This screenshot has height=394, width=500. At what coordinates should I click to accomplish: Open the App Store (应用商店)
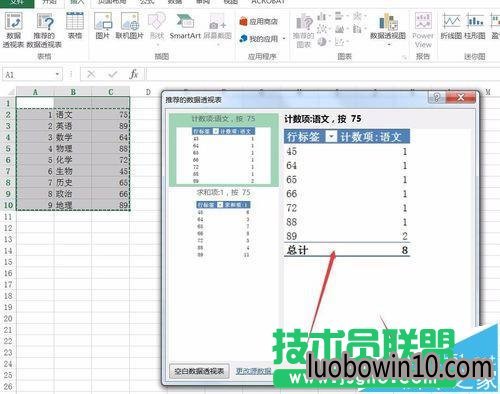coord(259,22)
